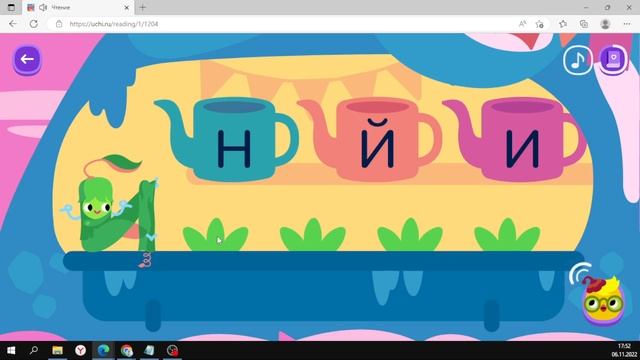Open the notepad app in taskbar
The image size is (640, 360).
(x=149, y=350)
